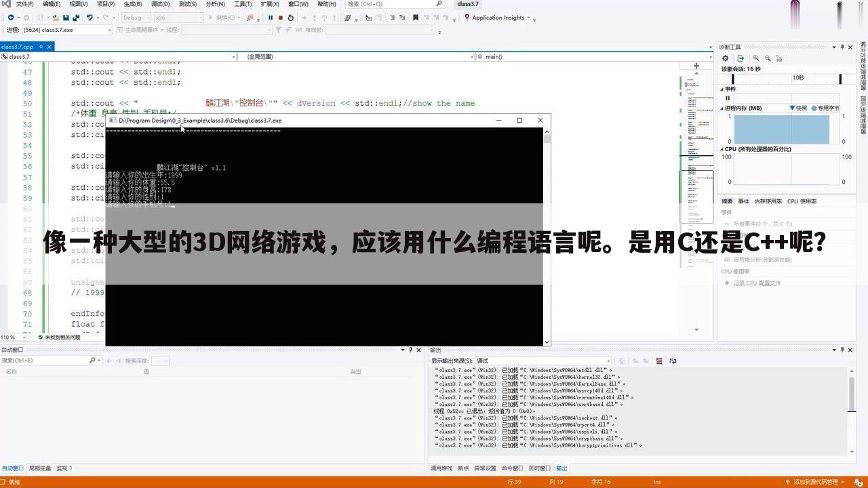Image resolution: width=868 pixels, height=488 pixels.
Task: Pin the output panel
Action: 842,350
